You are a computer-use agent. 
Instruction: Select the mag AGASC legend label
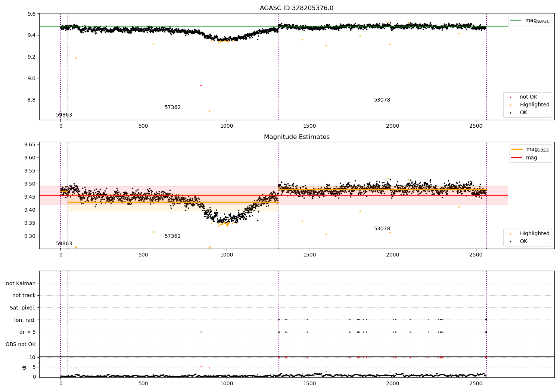click(x=537, y=21)
